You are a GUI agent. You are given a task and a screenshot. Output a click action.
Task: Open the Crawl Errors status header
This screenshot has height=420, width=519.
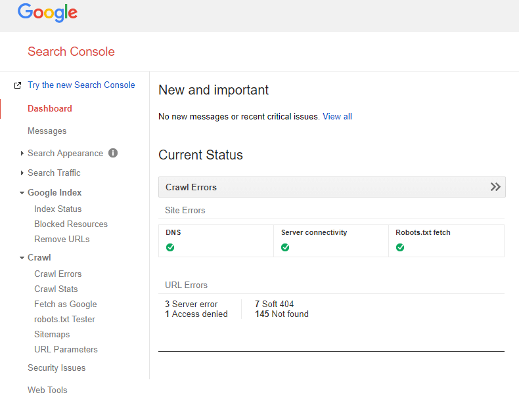[x=332, y=187]
